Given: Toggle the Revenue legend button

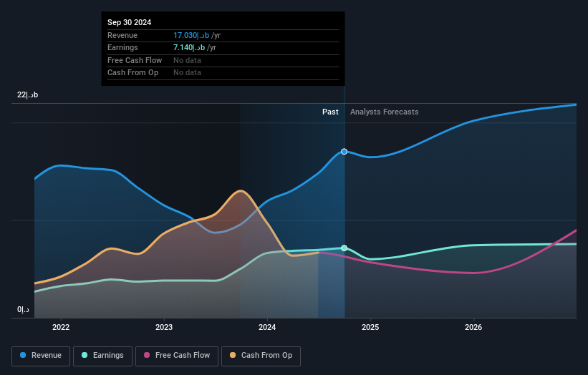Looking at the screenshot, I should 41,356.
